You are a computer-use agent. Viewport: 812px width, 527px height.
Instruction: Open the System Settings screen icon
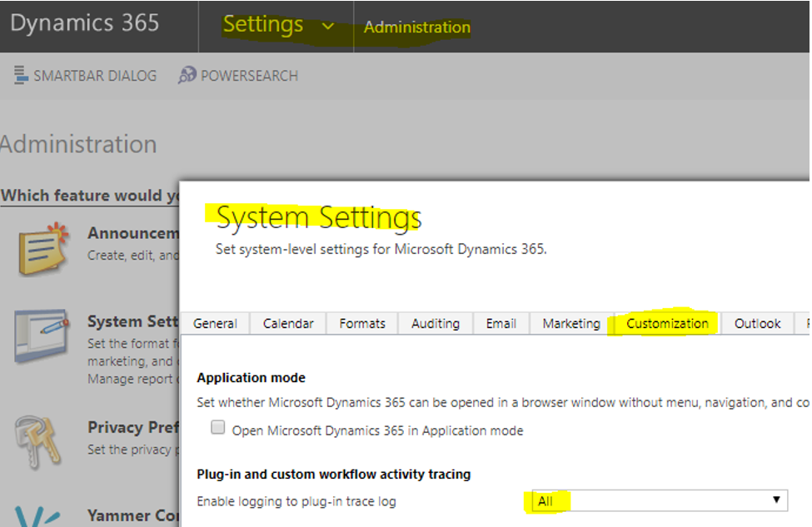(42, 336)
